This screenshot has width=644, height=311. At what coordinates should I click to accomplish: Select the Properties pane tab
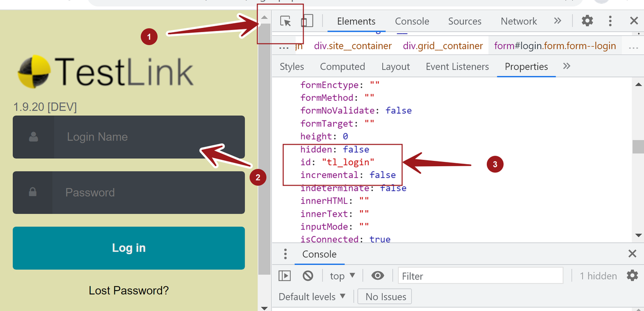(526, 66)
